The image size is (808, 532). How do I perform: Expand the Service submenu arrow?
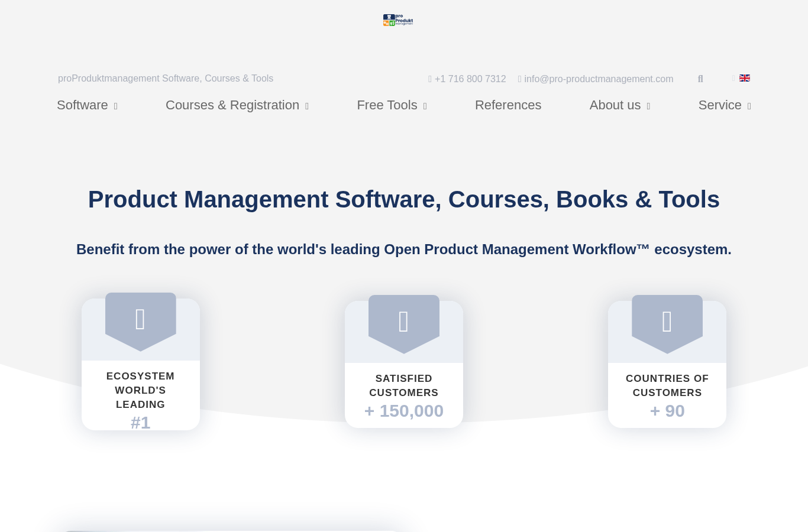tap(749, 106)
